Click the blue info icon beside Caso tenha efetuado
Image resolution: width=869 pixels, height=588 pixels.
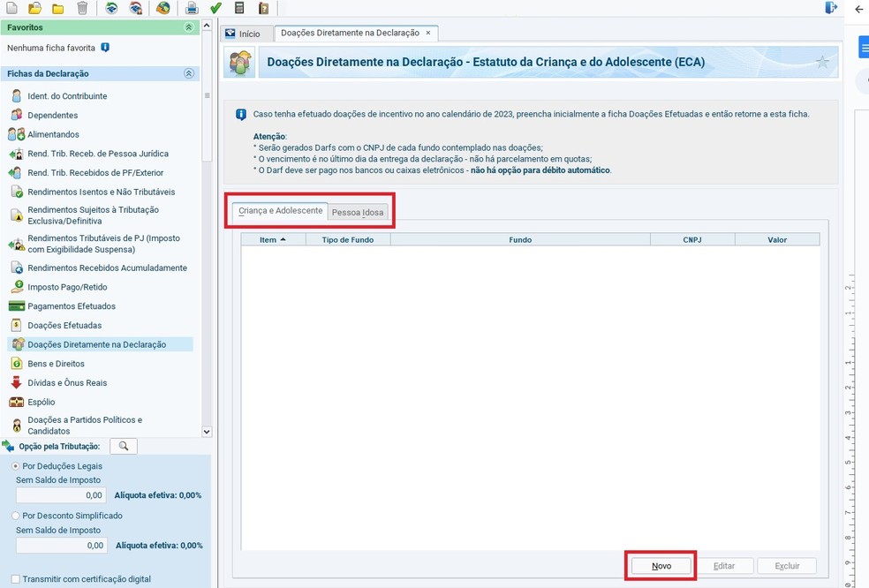point(240,114)
